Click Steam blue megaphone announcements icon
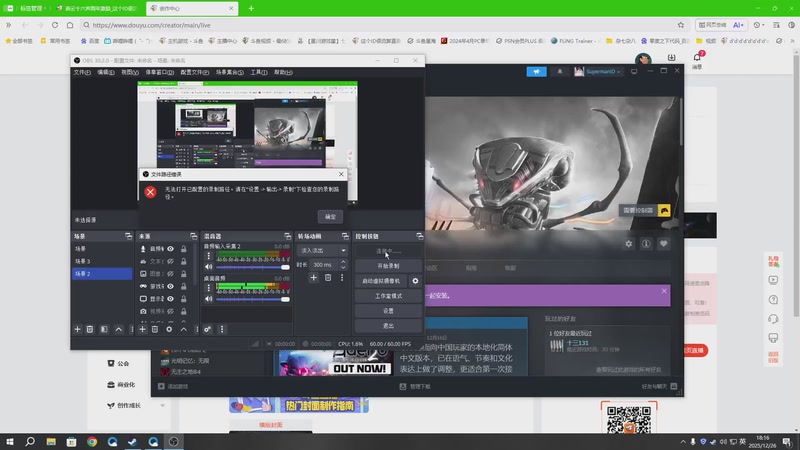 [x=536, y=72]
